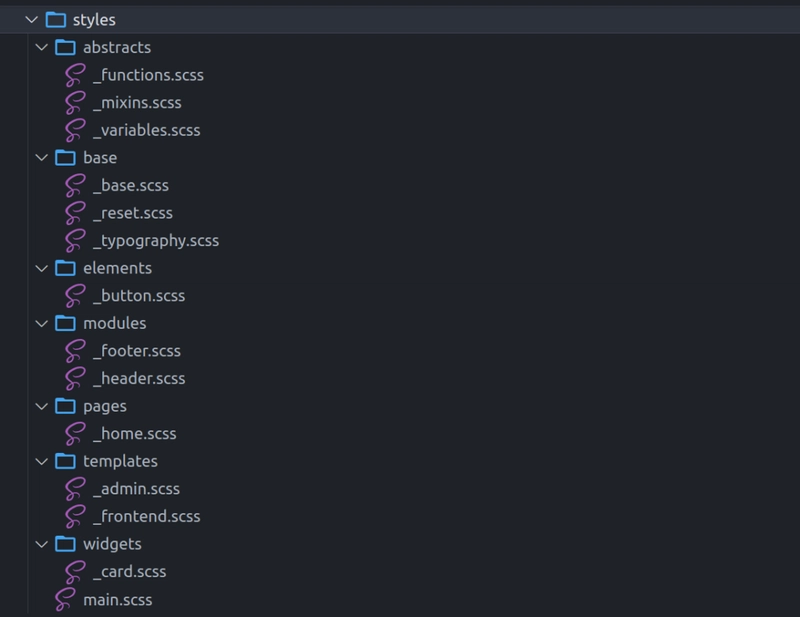Click the Sass icon next to main.scss
This screenshot has height=617, width=800.
[x=65, y=600]
